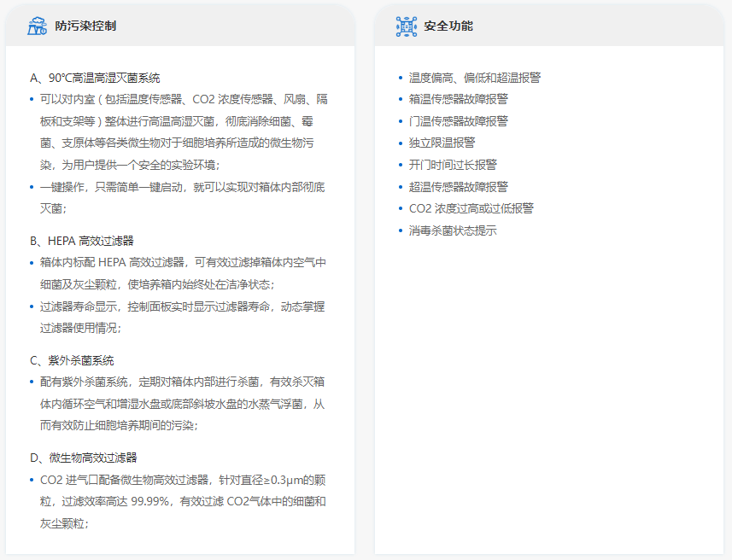Click the CO2 进气口配备微生物高效过滤器 paragraph
Image resolution: width=732 pixels, height=560 pixels.
181,501
